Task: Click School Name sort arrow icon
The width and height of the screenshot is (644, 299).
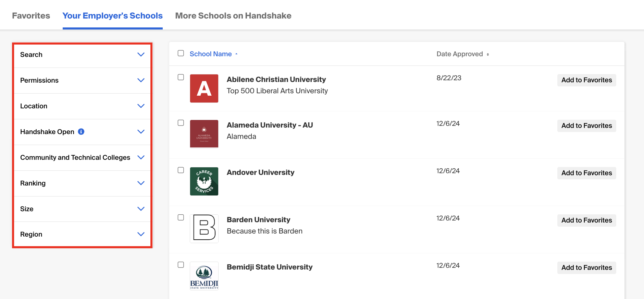Action: [x=236, y=54]
